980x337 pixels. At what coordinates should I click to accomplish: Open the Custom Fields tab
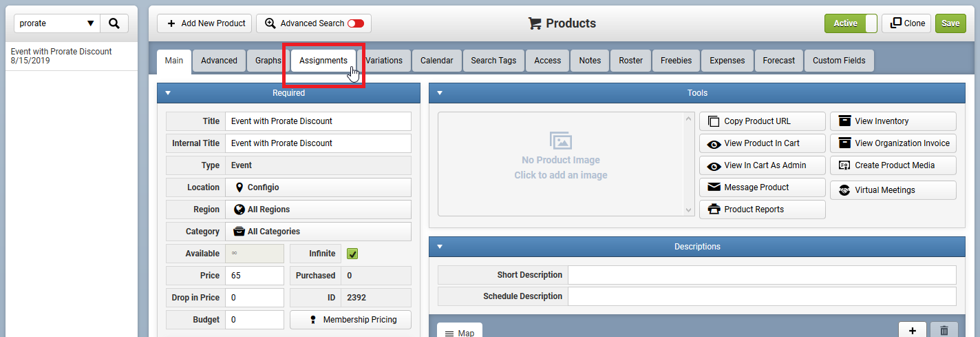point(839,61)
